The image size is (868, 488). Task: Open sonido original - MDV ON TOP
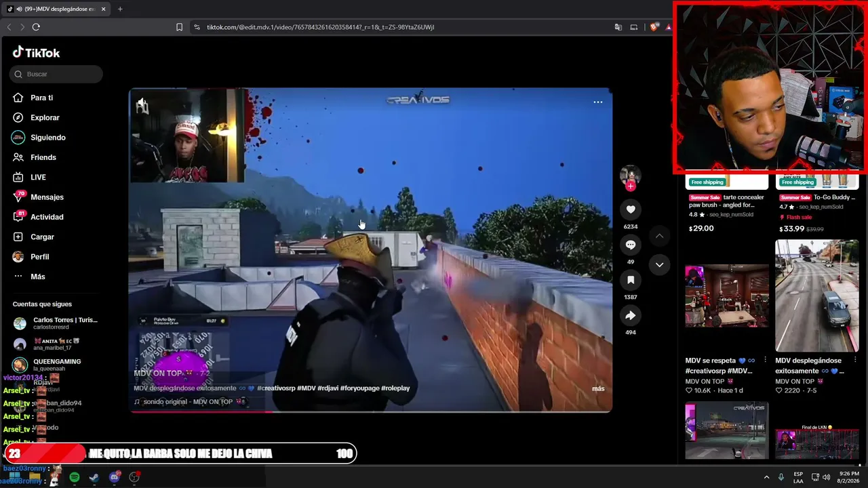(189, 402)
